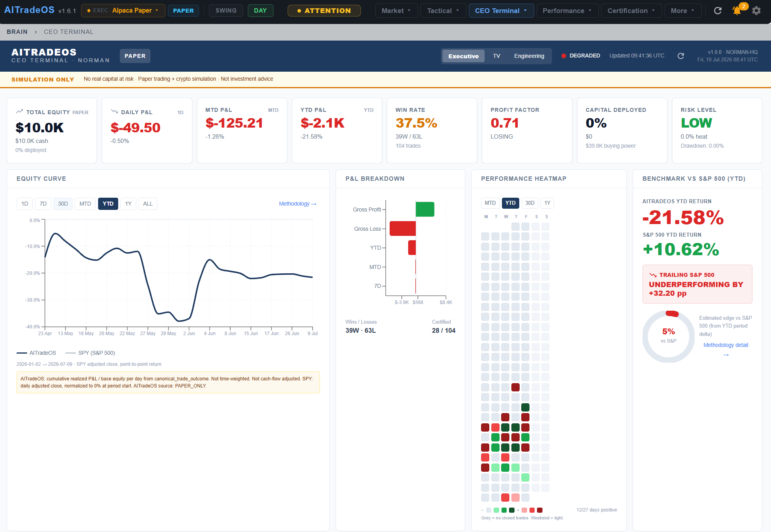
Task: Click the Total Equity trend icon
Action: coord(19,112)
